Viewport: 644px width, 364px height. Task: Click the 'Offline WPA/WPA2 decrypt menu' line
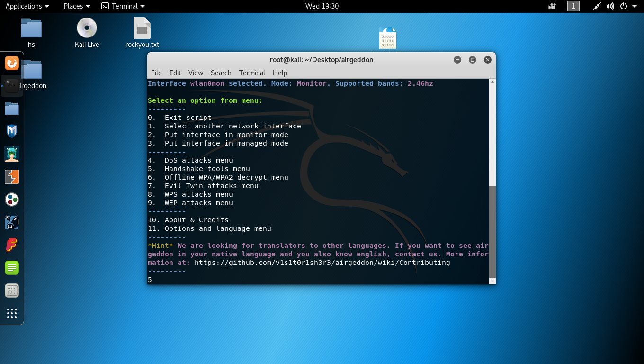[218, 177]
